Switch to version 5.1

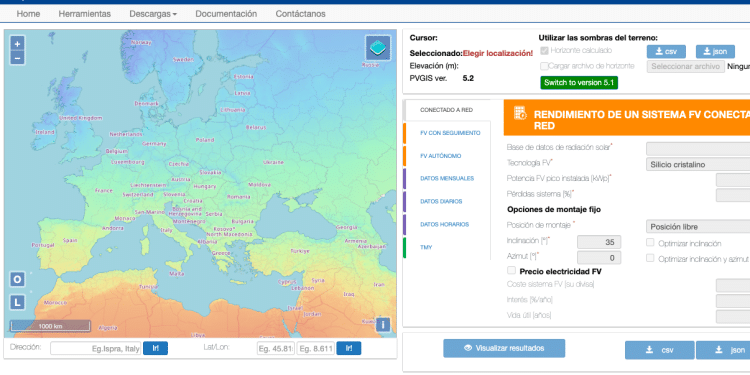point(579,83)
